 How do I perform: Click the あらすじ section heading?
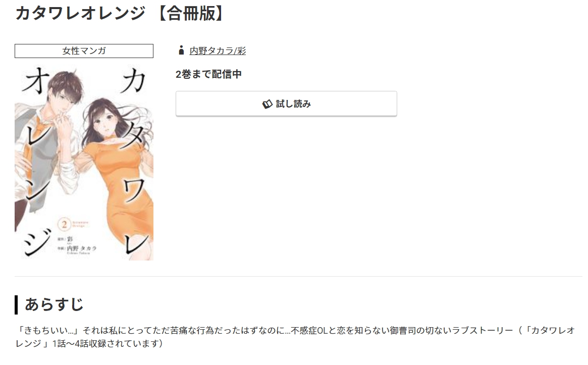coord(54,304)
